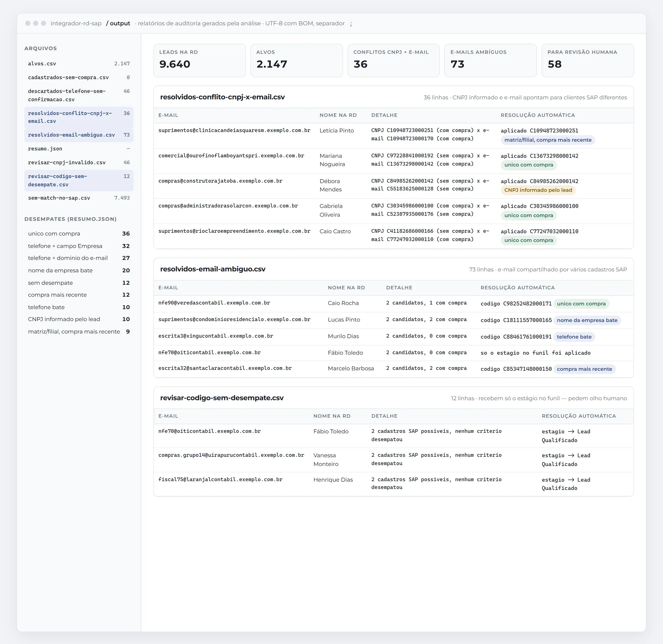This screenshot has width=663, height=644.
Task: Open resumo.json file entry
Action: click(x=79, y=149)
